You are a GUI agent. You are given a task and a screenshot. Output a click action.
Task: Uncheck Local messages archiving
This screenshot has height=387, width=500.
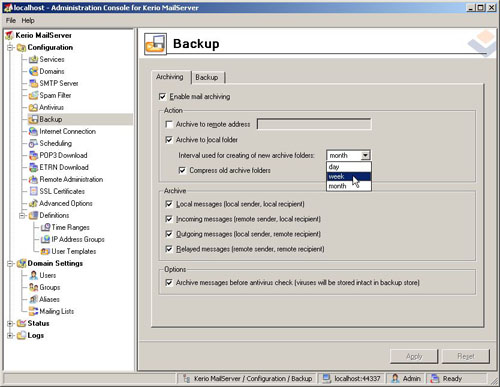(169, 204)
